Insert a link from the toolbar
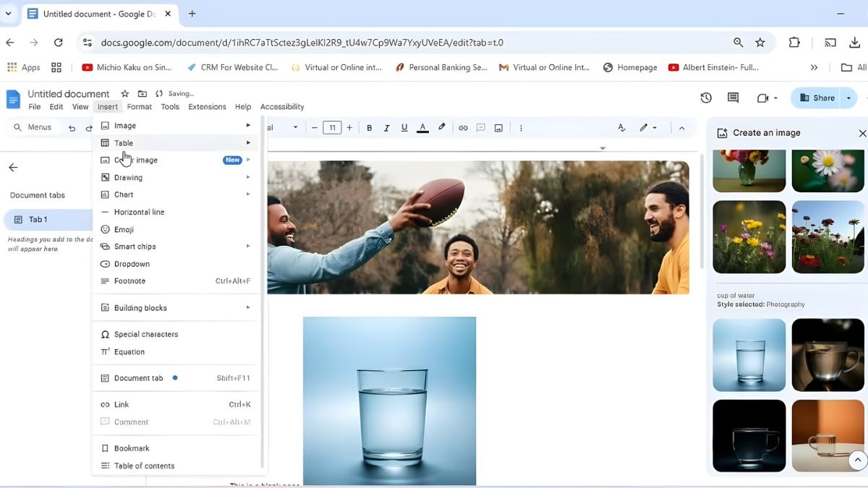Viewport: 868px width, 488px height. point(463,127)
